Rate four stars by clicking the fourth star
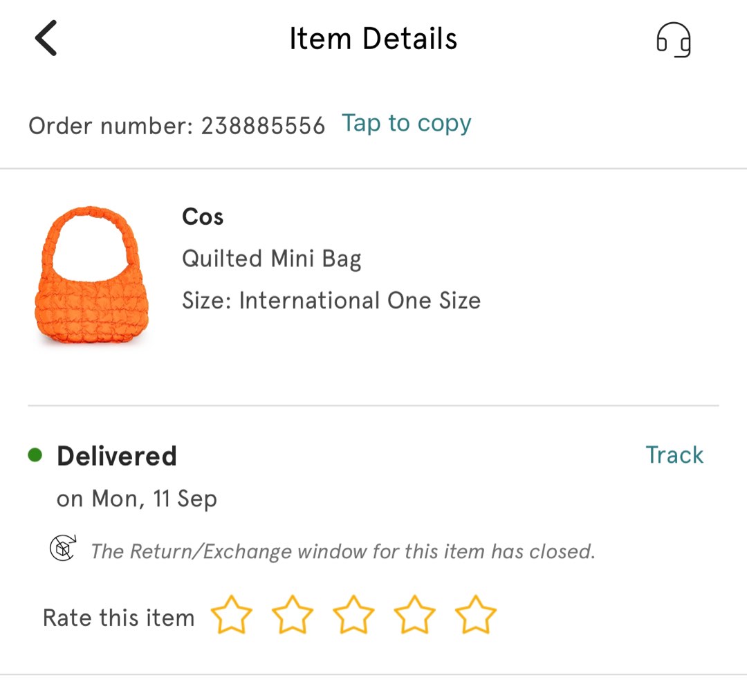The image size is (747, 700). [x=414, y=614]
